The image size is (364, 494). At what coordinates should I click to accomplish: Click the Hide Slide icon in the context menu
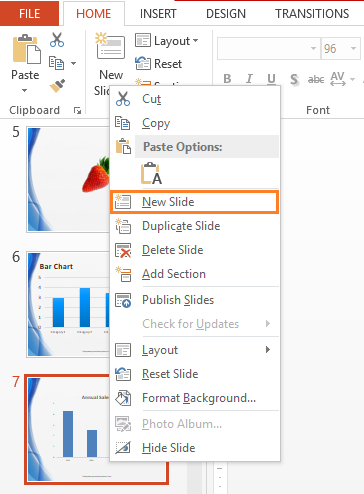point(123,448)
